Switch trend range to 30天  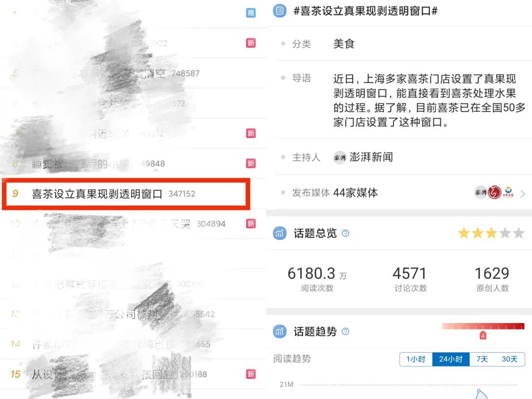(510, 359)
